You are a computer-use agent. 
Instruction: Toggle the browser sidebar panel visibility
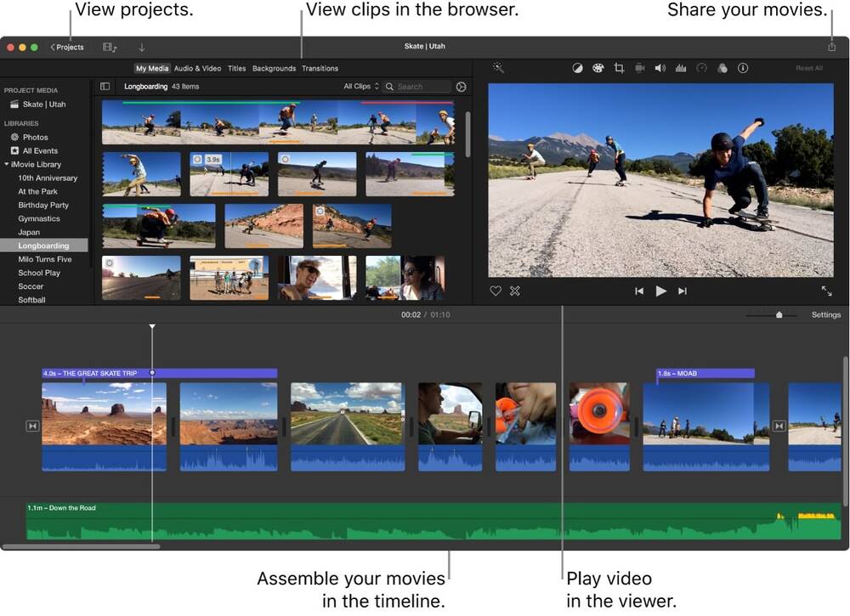click(x=104, y=86)
